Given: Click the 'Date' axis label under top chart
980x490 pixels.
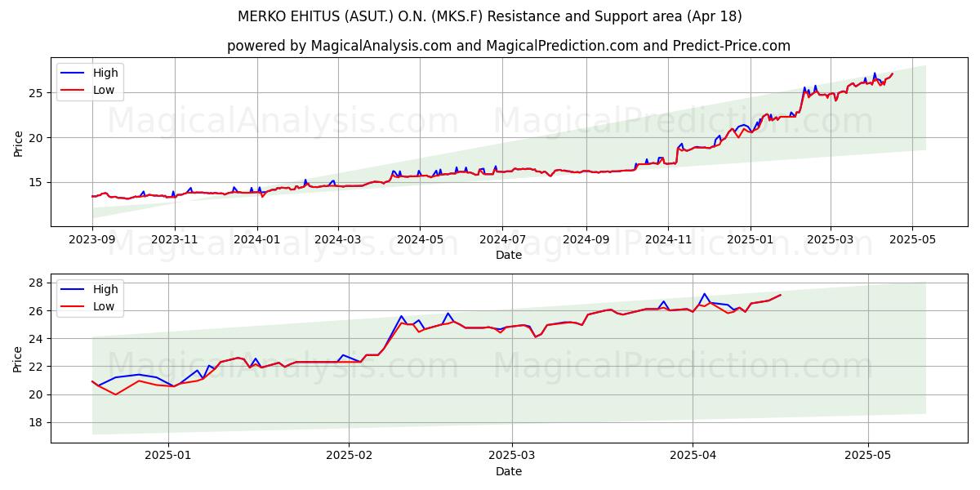Looking at the screenshot, I should (509, 255).
